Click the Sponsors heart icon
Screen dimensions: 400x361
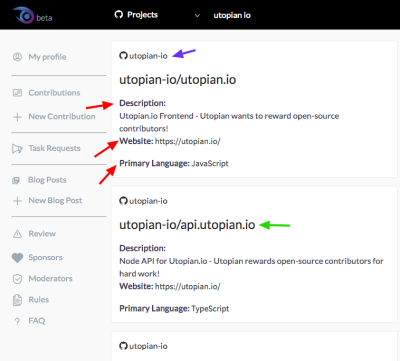(17, 258)
